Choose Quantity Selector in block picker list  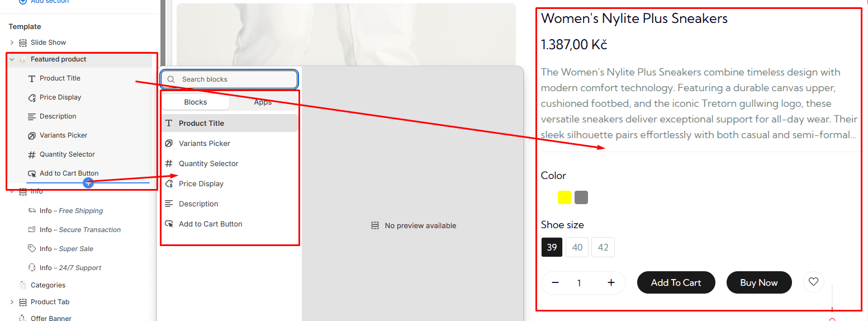230,163
